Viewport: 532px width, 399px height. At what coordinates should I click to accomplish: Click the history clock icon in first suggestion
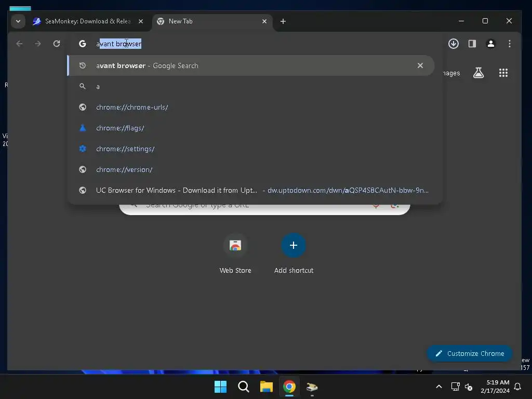coord(83,65)
